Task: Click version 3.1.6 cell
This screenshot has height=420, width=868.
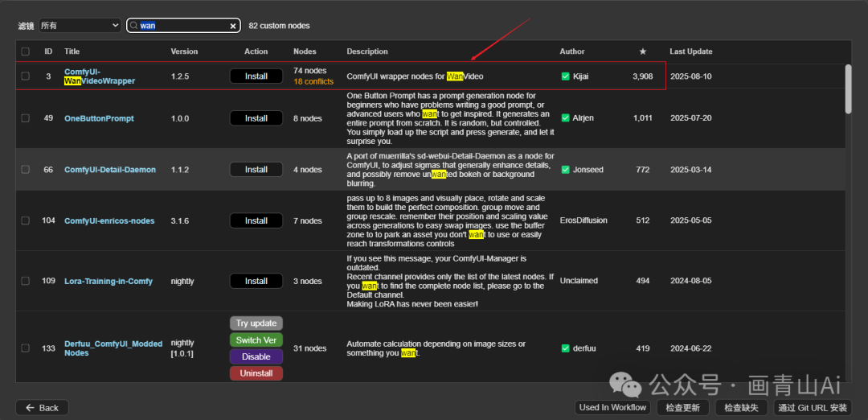Action: (x=180, y=220)
